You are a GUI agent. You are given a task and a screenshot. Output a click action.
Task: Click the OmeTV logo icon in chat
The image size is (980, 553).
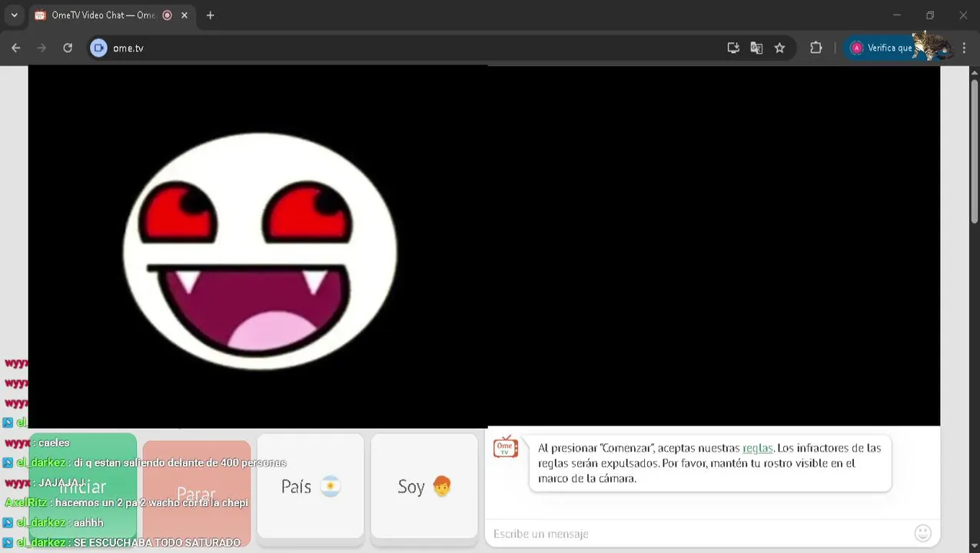[x=505, y=446]
